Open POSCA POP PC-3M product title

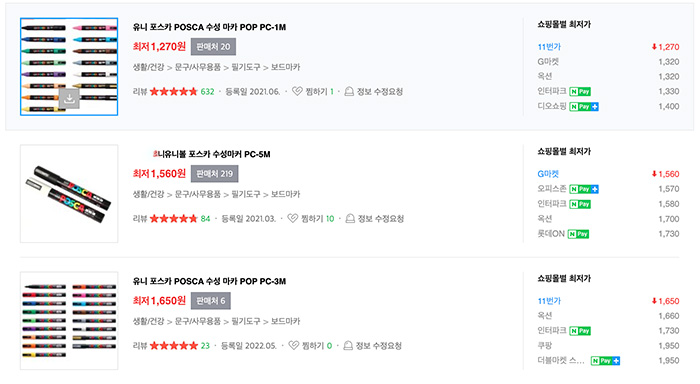tap(209, 281)
